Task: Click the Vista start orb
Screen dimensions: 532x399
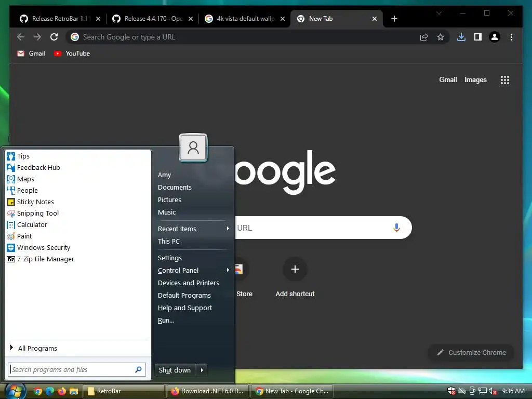Action: click(x=15, y=391)
